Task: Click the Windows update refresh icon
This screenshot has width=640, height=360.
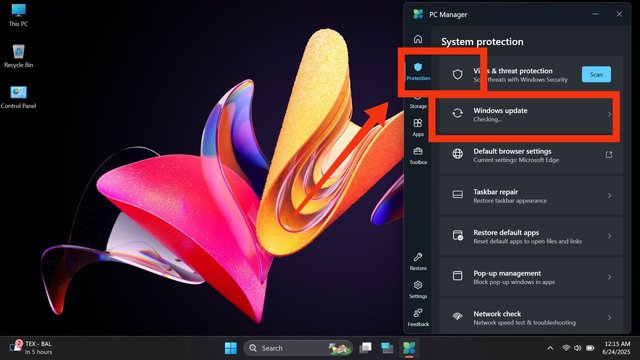Action: (x=458, y=113)
